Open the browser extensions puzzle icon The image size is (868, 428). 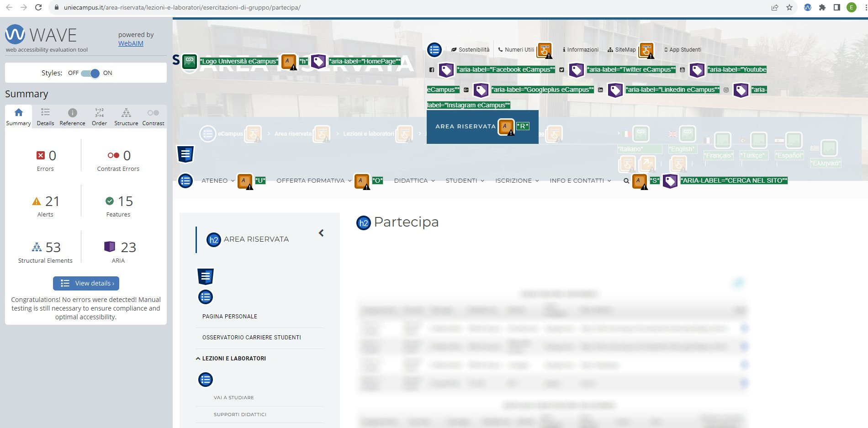click(x=822, y=7)
